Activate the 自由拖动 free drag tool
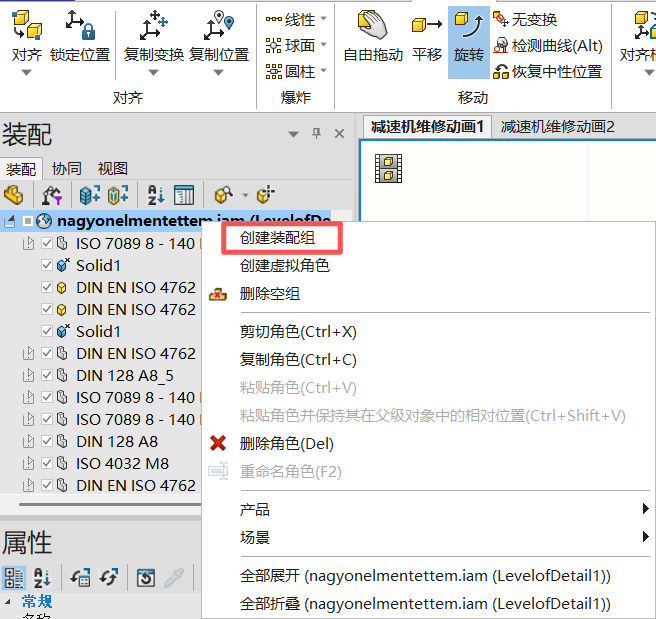The image size is (656, 619). [373, 37]
